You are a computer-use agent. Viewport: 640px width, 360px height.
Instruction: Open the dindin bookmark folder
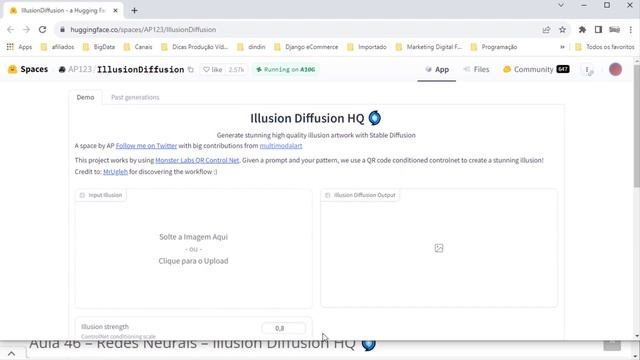point(251,47)
